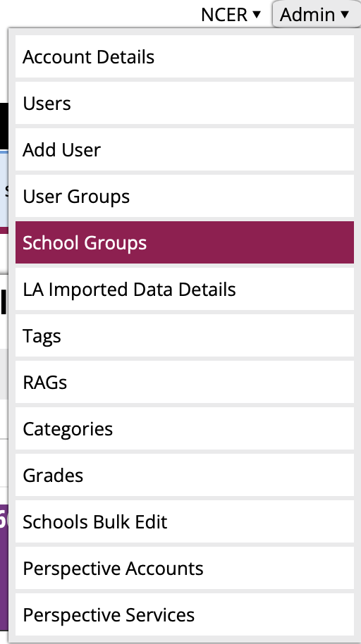Click the triangle arrow beside NCER
The image size is (361, 644).
[257, 14]
